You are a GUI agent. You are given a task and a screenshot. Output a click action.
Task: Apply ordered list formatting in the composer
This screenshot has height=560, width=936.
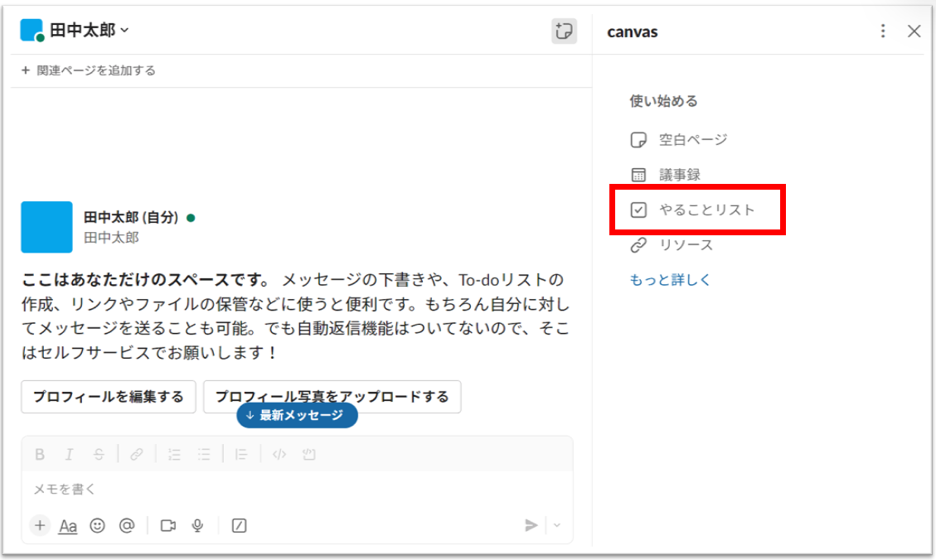(x=173, y=454)
